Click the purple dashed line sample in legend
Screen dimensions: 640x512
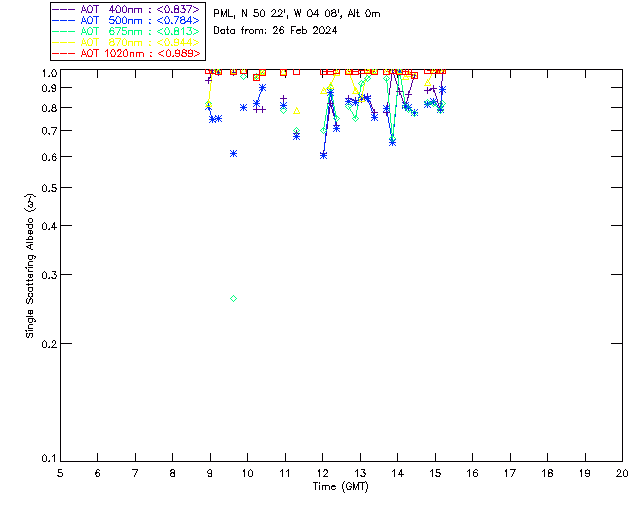pyautogui.click(x=64, y=9)
